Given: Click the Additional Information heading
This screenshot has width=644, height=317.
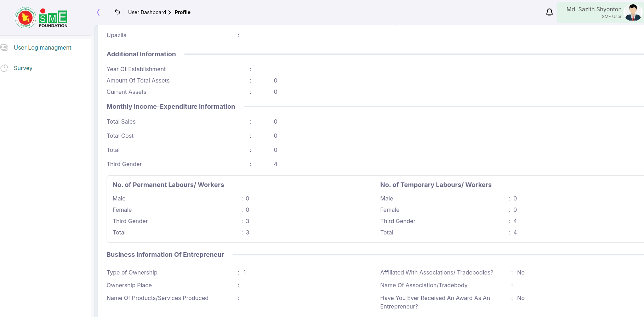Looking at the screenshot, I should 141,54.
